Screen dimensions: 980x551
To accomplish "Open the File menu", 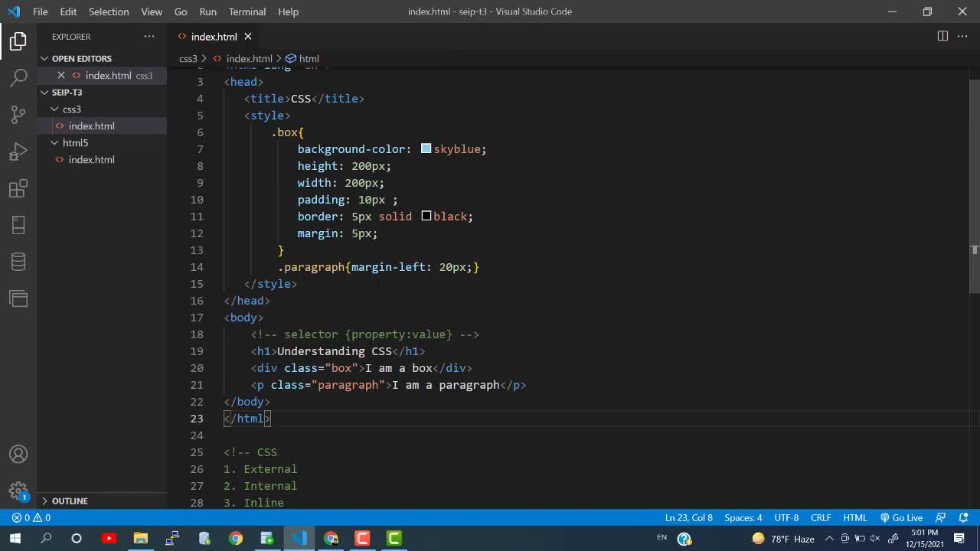I will point(40,11).
